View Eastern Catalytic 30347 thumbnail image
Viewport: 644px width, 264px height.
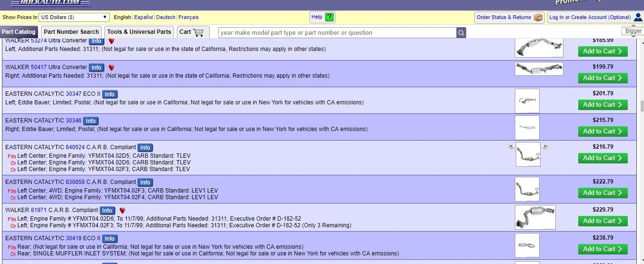click(x=528, y=101)
